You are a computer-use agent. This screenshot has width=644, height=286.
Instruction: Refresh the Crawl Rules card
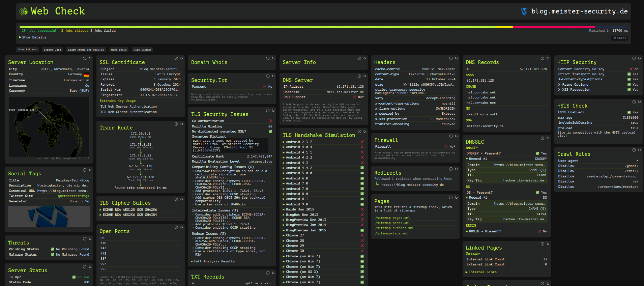click(x=639, y=150)
